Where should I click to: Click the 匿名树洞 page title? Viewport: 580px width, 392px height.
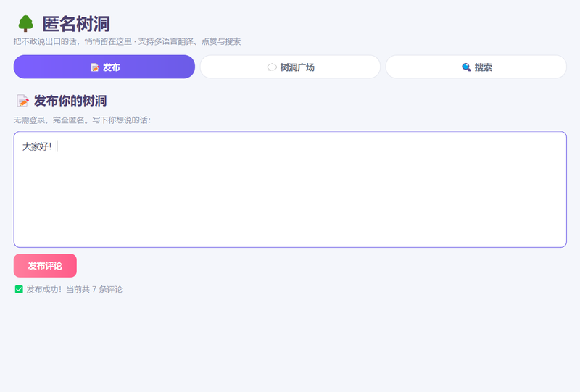tap(76, 24)
